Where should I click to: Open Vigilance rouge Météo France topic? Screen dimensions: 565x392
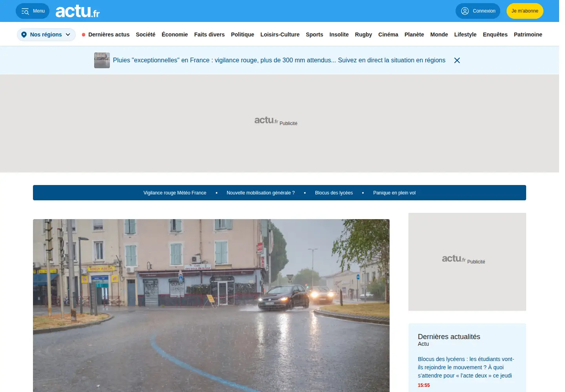pyautogui.click(x=175, y=193)
